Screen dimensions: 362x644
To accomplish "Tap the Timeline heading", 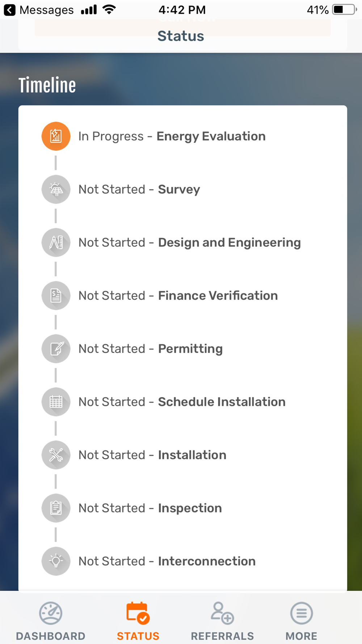I will [x=47, y=85].
